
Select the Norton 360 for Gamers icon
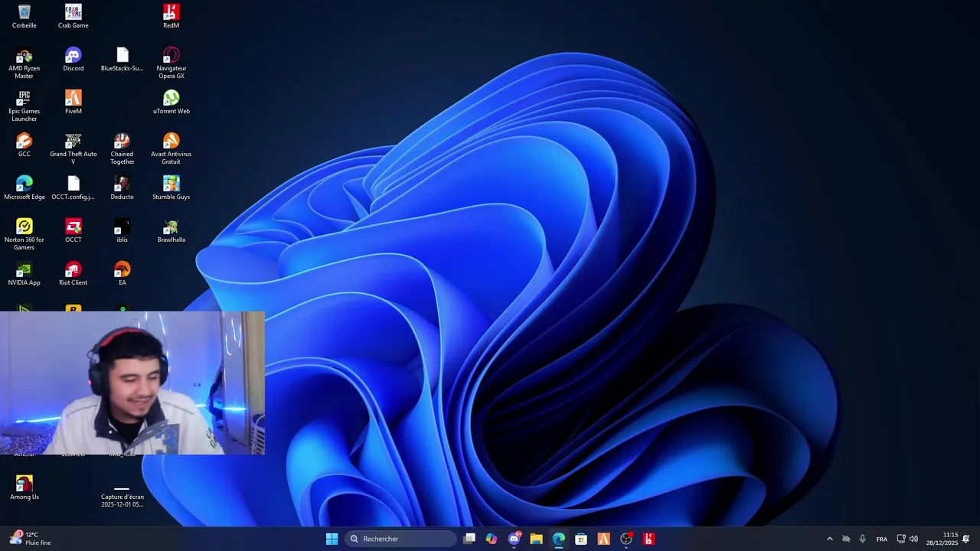(x=24, y=234)
